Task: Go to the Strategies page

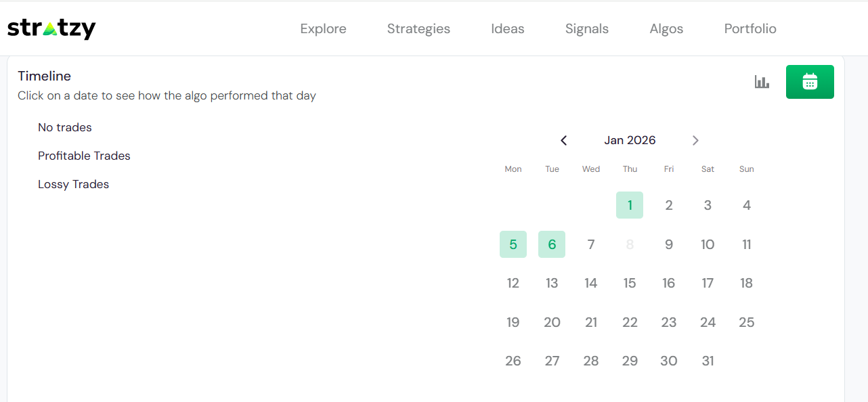Action: tap(418, 28)
